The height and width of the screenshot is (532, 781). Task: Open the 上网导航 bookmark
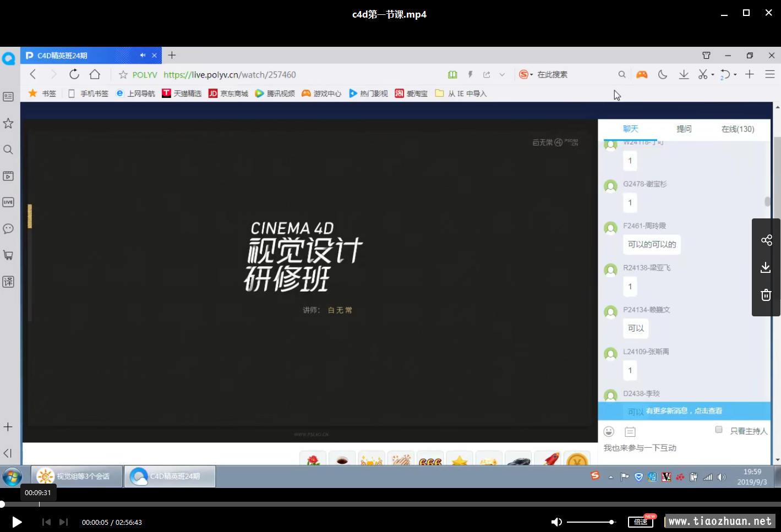coord(135,94)
